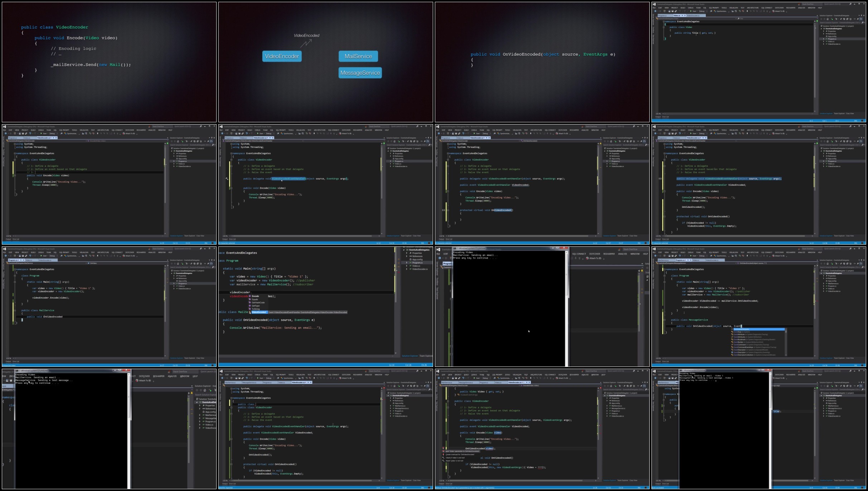The height and width of the screenshot is (491, 868).
Task: Click enlarged SQL CONNECT menu beside sending-email console
Action: click(x=579, y=254)
